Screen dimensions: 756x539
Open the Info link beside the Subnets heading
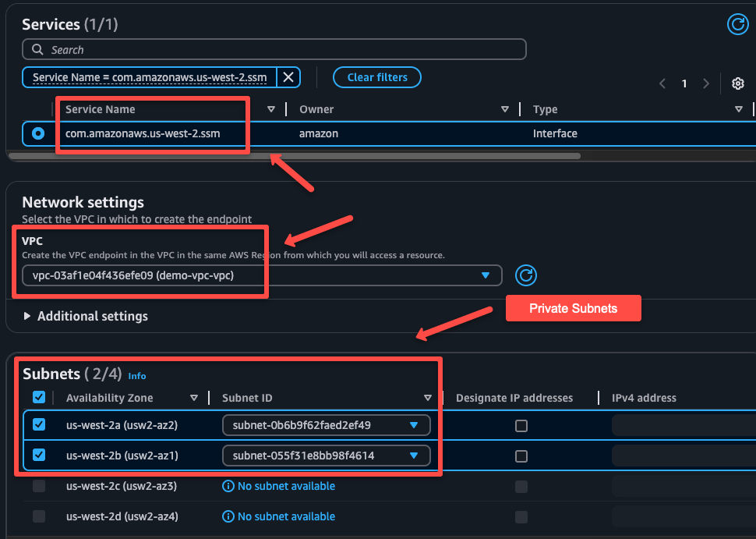click(137, 376)
